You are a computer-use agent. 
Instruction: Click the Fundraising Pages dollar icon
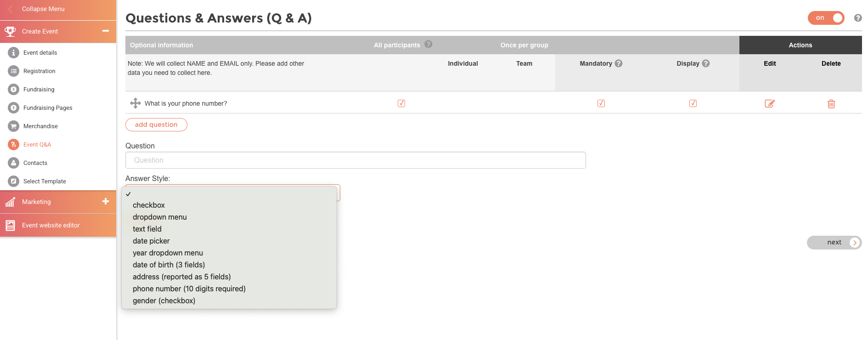14,108
